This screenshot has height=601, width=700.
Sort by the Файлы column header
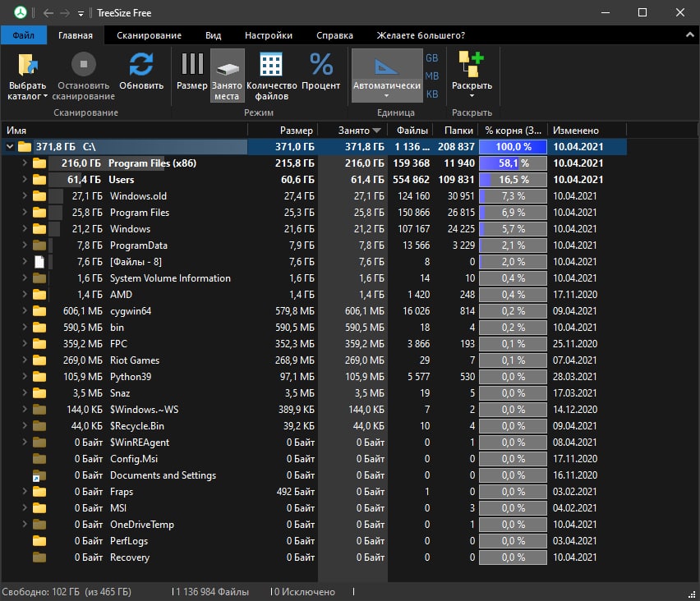[x=411, y=131]
